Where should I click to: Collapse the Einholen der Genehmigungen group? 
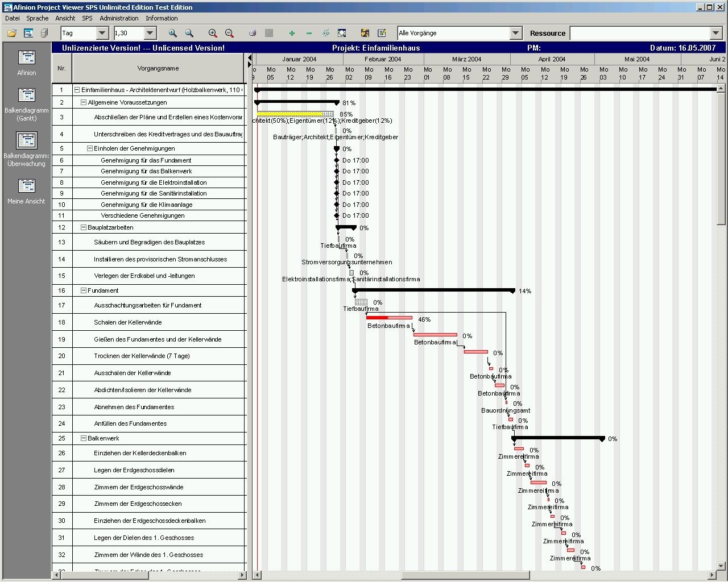[90, 148]
